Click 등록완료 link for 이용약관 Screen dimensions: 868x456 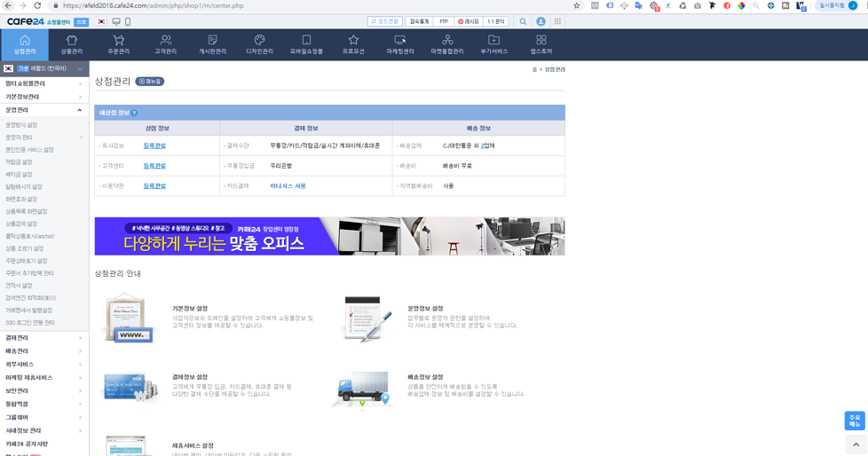[x=154, y=186]
